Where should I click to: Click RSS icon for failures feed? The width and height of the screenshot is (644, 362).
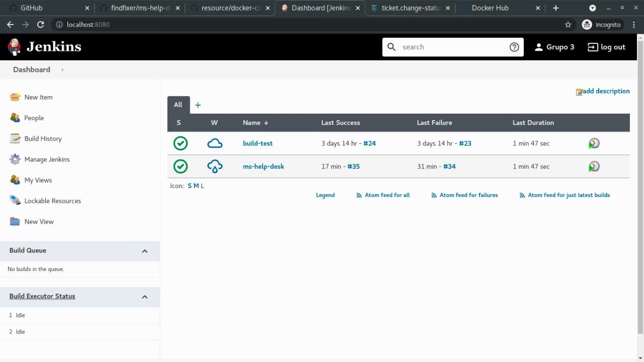pos(434,195)
